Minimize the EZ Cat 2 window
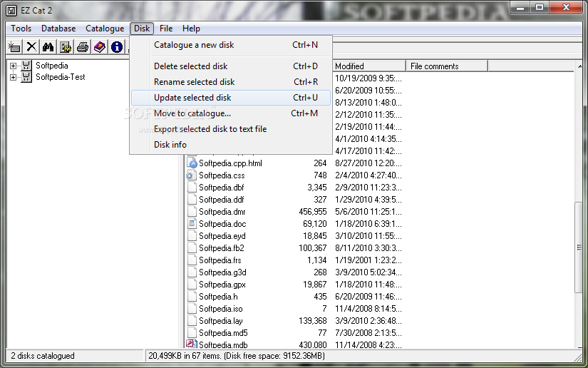The height and width of the screenshot is (368, 588). [520, 7]
